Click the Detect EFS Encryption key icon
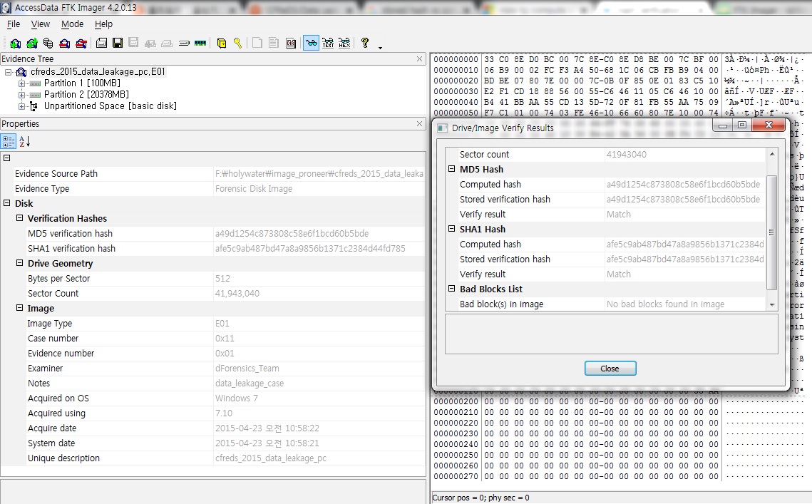The image size is (812, 504). 237,43
